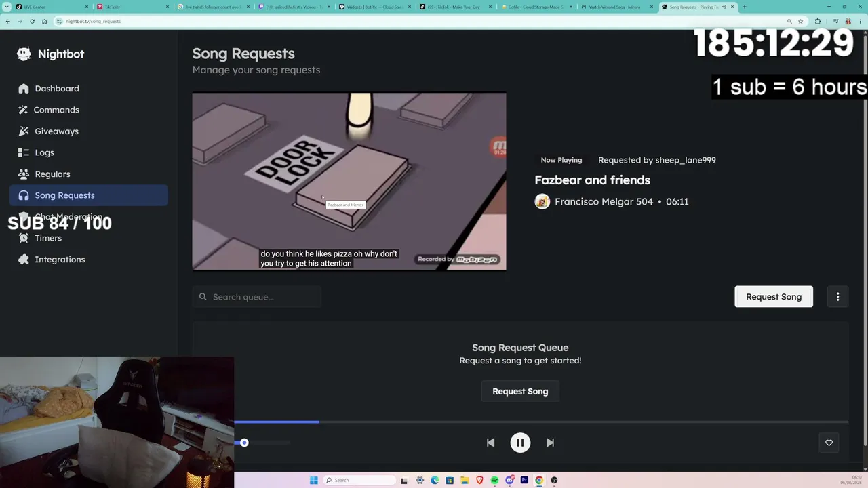Switch to Google Chrome in the taskbar
The width and height of the screenshot is (868, 488).
(539, 480)
